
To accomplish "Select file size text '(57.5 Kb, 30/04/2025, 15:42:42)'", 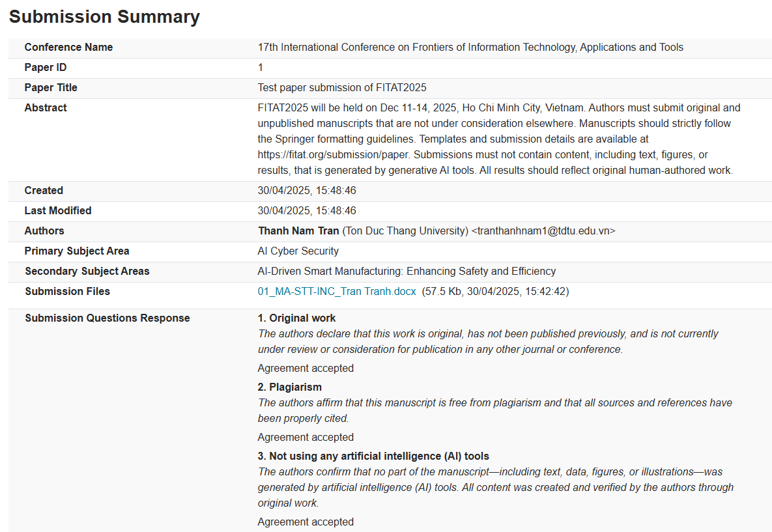I will (495, 291).
